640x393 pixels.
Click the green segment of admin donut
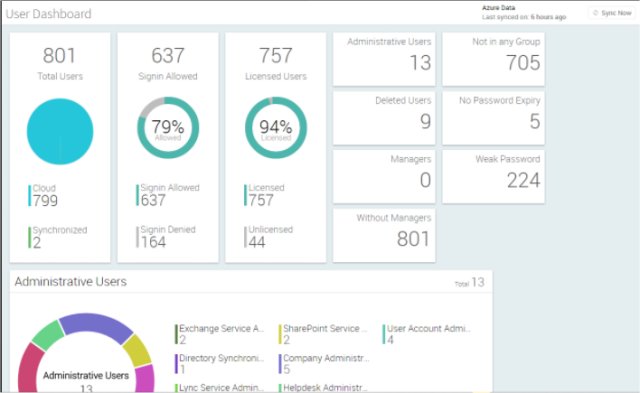(48, 335)
